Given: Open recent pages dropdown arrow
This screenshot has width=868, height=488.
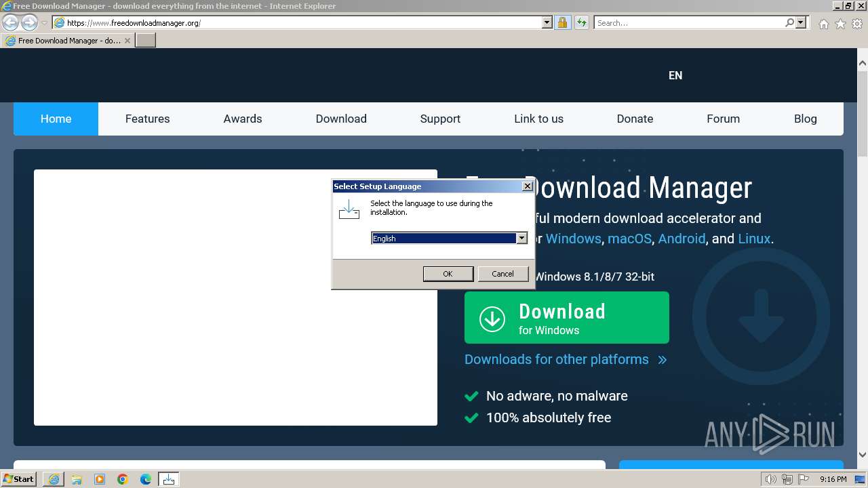Looking at the screenshot, I should click(44, 22).
